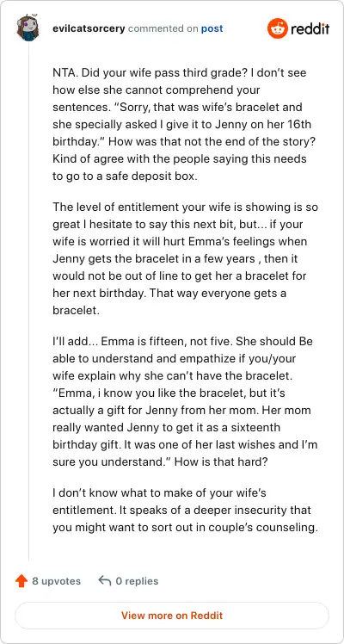Open the evilcatsorcery user profile link
Viewport: 344px width, 644px height.
89,28
